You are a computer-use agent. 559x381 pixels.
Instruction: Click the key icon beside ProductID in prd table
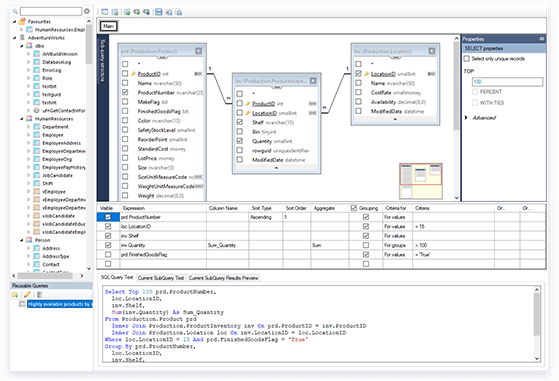(133, 74)
